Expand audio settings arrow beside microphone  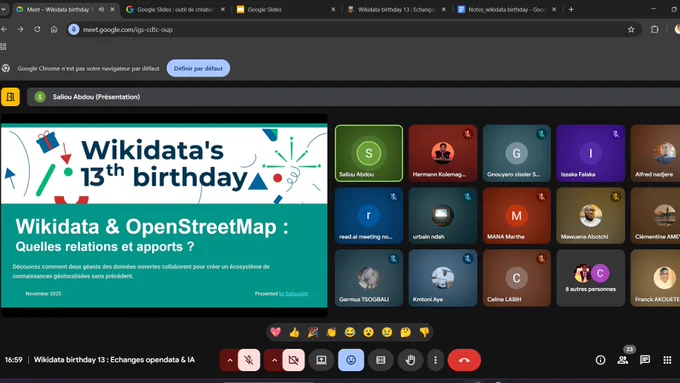(x=229, y=360)
